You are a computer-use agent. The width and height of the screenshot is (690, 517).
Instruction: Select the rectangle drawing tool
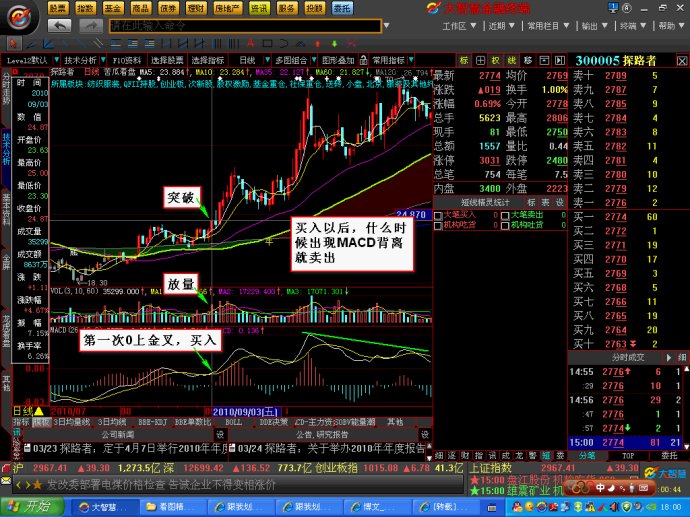(x=267, y=44)
